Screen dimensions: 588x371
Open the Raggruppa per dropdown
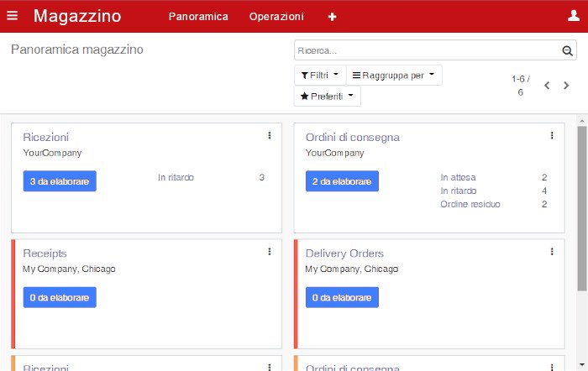(x=394, y=76)
